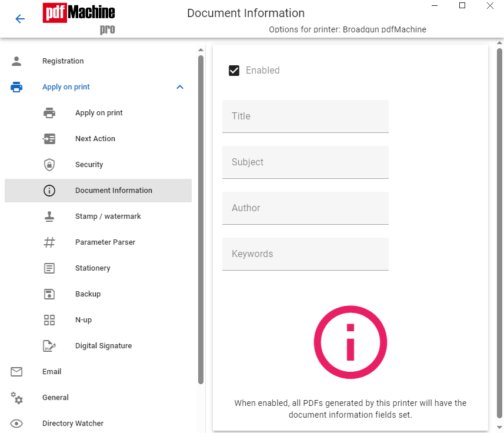Open Stamp / watermark settings
This screenshot has height=433, width=504.
point(98,216)
